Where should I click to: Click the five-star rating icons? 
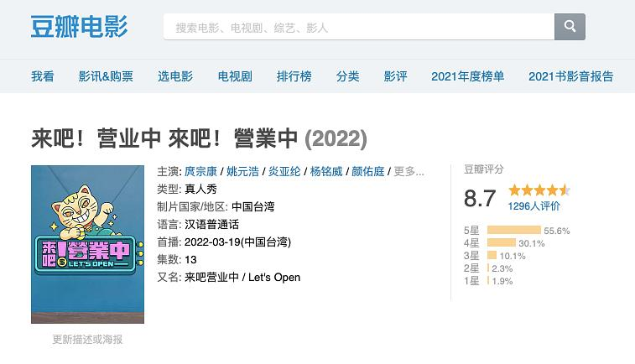coord(539,190)
